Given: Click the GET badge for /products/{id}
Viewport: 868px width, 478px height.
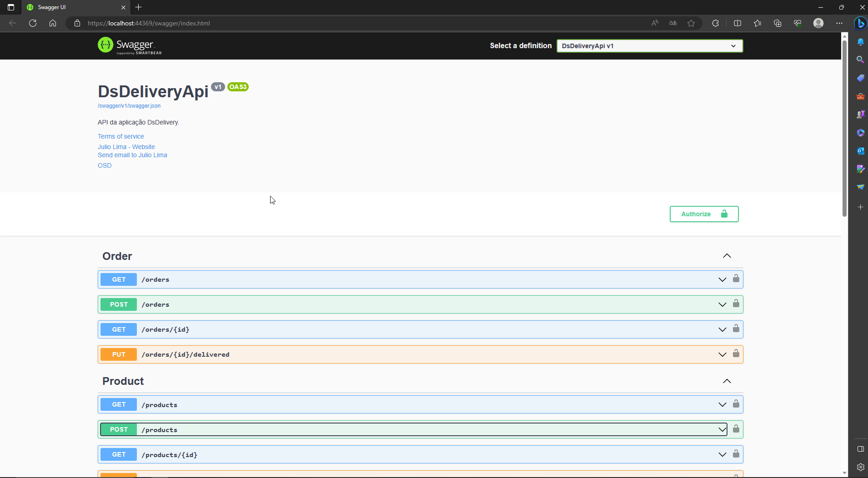Looking at the screenshot, I should (x=119, y=454).
